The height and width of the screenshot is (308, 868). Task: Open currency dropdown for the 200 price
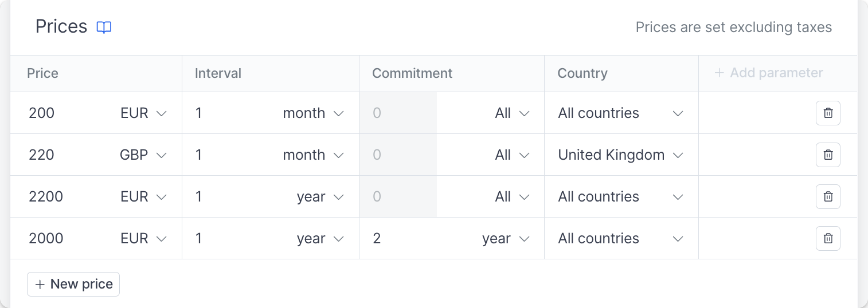143,113
